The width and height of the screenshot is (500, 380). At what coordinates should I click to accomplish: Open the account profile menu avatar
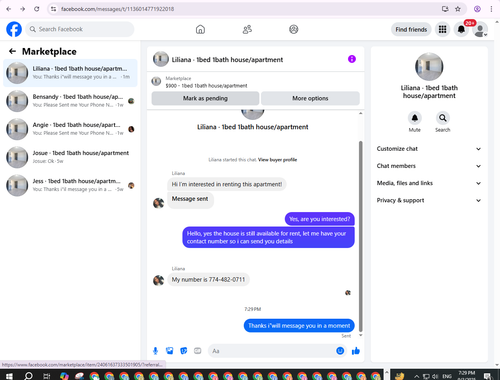[480, 30]
